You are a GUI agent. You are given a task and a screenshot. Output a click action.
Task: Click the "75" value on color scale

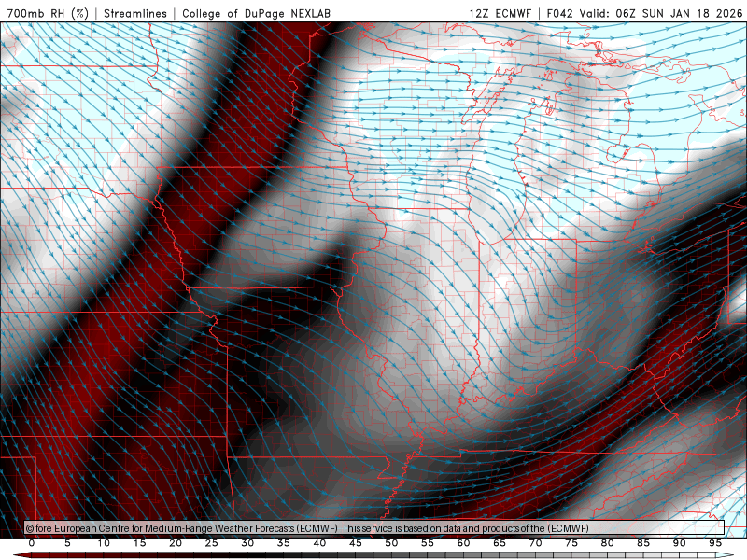click(571, 543)
